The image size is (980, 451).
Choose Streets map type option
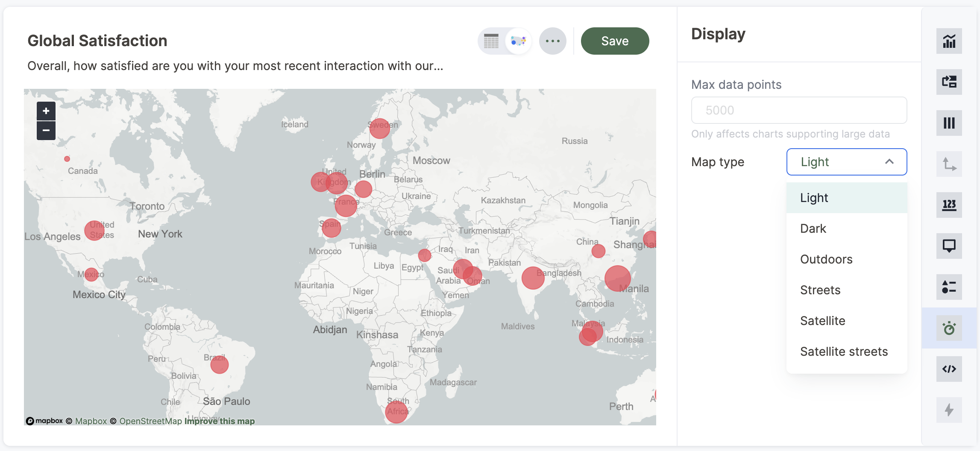tap(846, 290)
